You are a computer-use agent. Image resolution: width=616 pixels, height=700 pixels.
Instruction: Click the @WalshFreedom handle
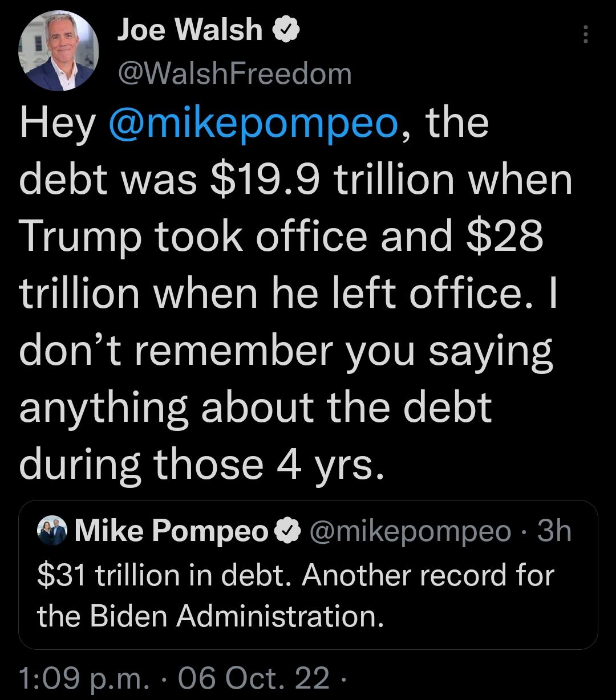coord(234,72)
